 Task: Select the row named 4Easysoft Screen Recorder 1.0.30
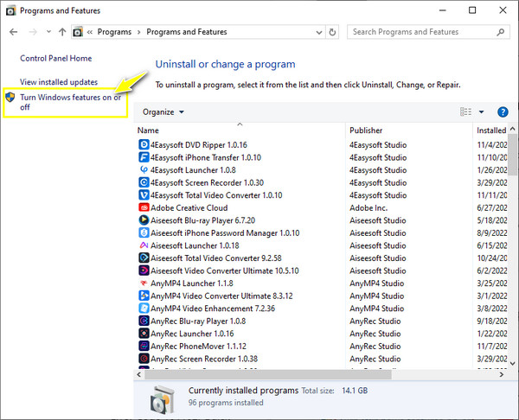[321, 182]
